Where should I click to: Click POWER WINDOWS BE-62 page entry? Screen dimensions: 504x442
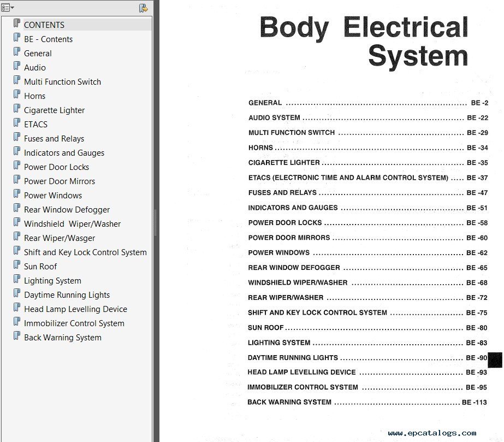[368, 252]
